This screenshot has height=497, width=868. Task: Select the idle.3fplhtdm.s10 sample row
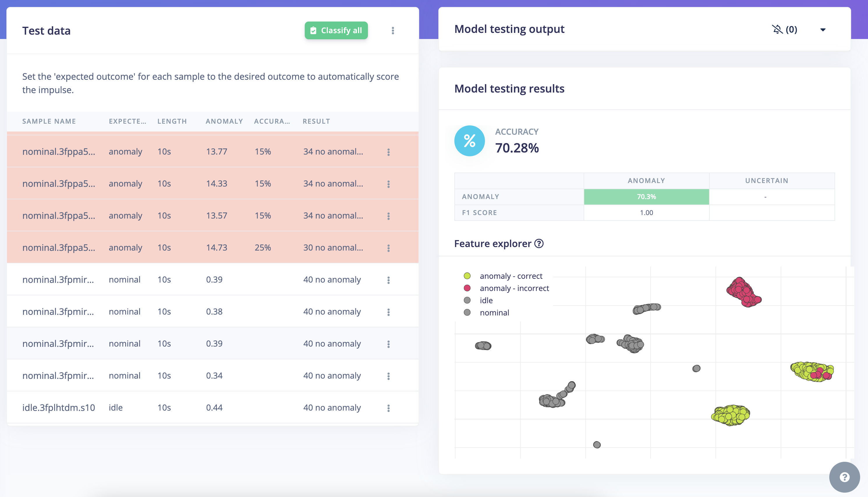pos(59,408)
